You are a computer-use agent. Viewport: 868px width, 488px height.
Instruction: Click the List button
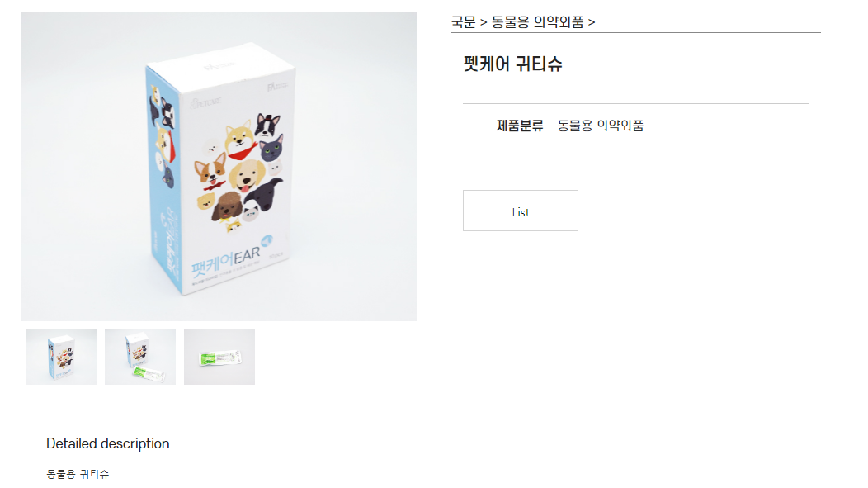coord(521,211)
